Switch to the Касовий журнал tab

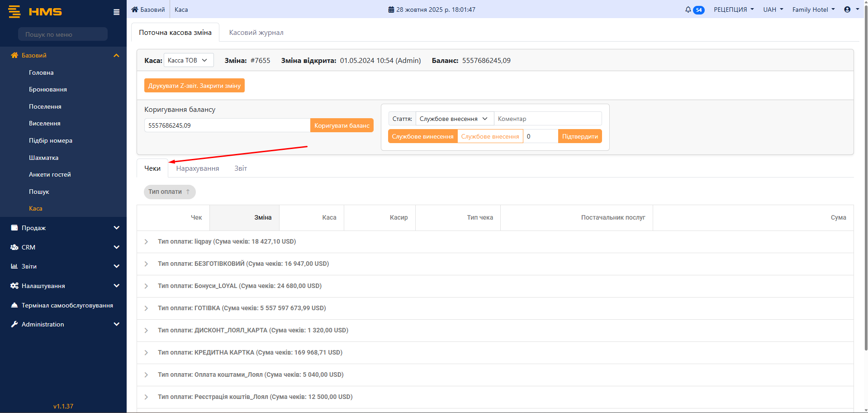pos(256,33)
